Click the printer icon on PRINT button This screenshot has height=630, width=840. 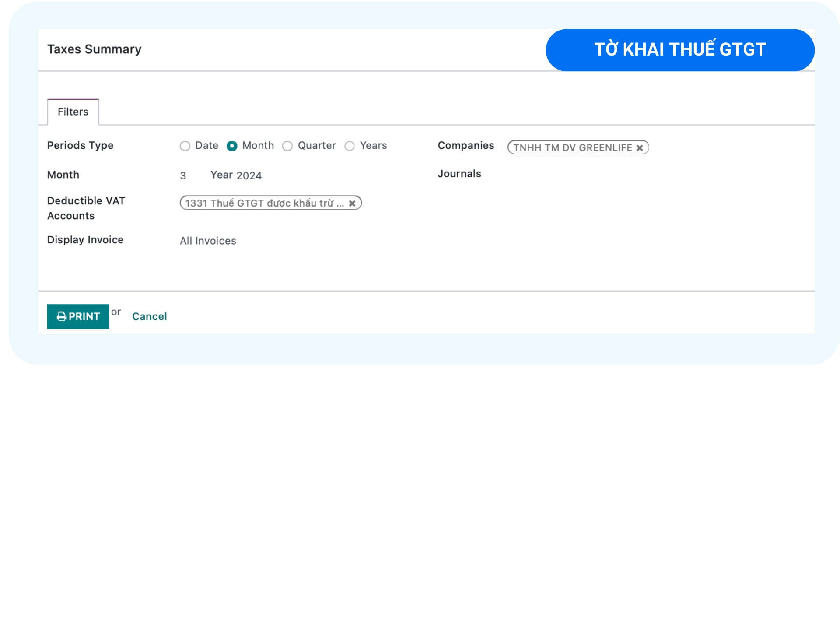[62, 316]
